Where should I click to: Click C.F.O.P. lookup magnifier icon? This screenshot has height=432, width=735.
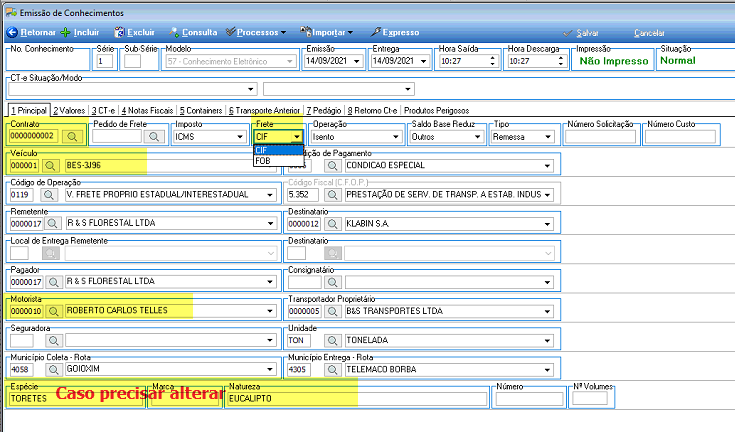pos(332,194)
